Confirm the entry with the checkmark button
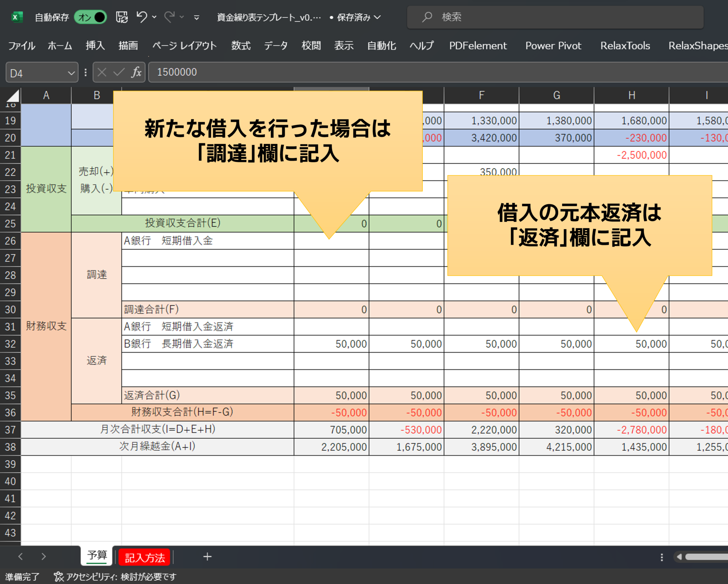The width and height of the screenshot is (728, 584). click(x=119, y=72)
